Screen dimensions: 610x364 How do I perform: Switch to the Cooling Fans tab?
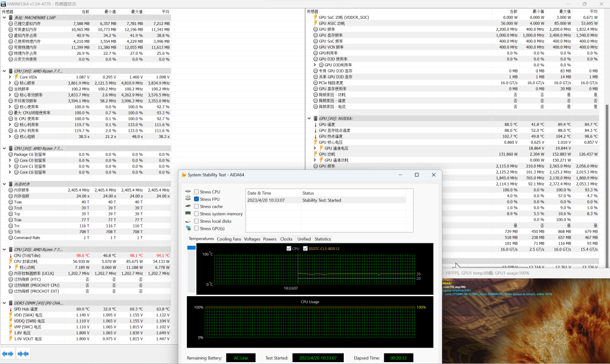tap(229, 239)
